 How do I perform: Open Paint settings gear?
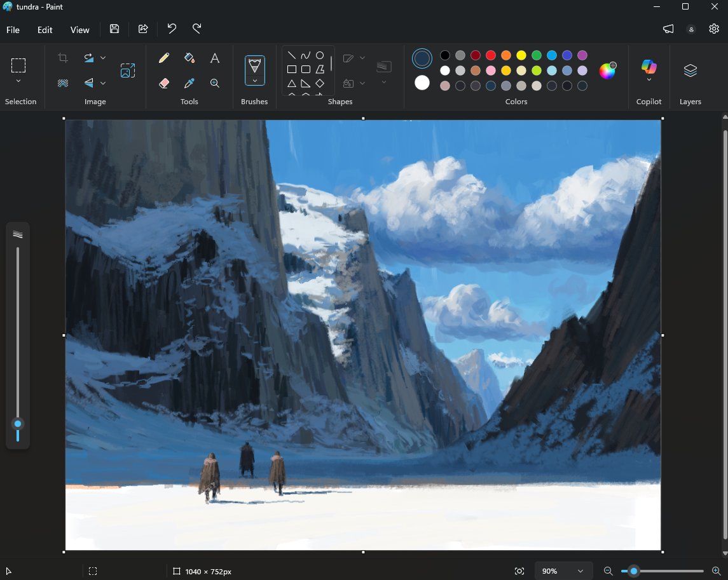714,29
